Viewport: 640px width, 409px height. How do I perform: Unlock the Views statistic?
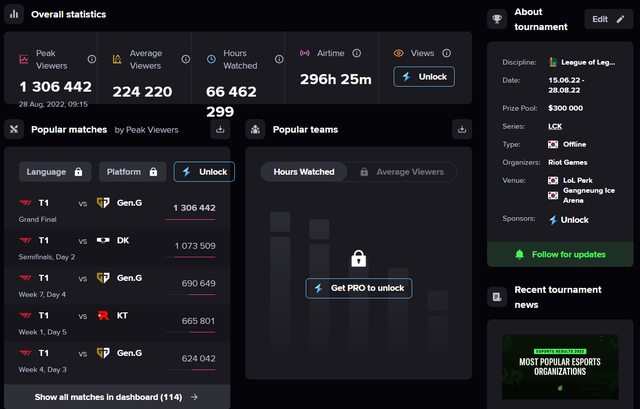[x=424, y=77]
